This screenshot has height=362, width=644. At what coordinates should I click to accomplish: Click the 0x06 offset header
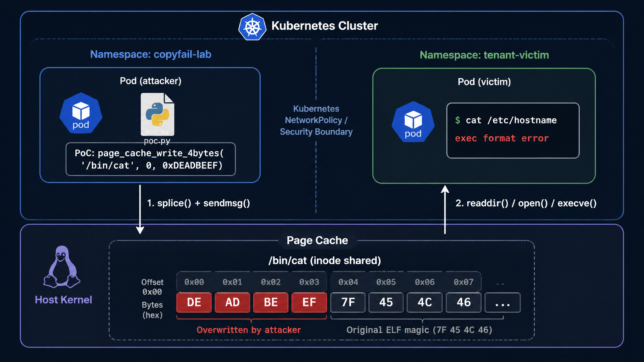(x=425, y=282)
